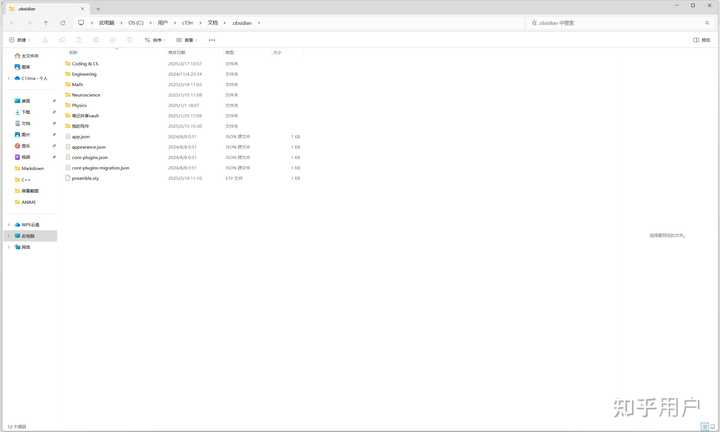The height and width of the screenshot is (432, 720).
Task: Open the Markdown folder in sidebar
Action: 29,168
